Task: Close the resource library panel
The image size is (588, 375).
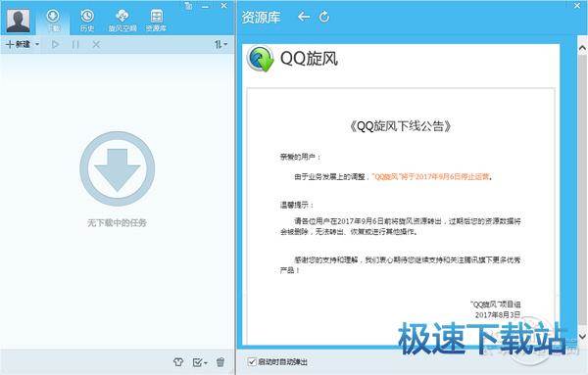Action: click(x=577, y=6)
